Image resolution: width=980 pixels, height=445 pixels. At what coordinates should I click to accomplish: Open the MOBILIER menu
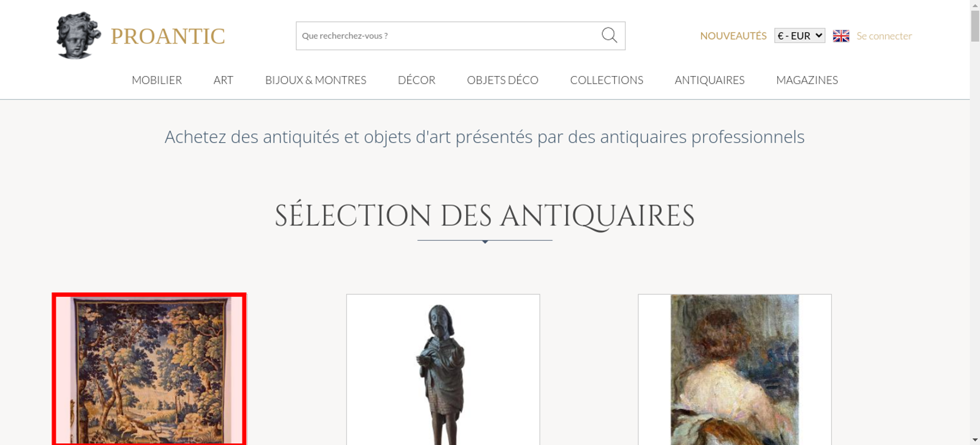[157, 80]
